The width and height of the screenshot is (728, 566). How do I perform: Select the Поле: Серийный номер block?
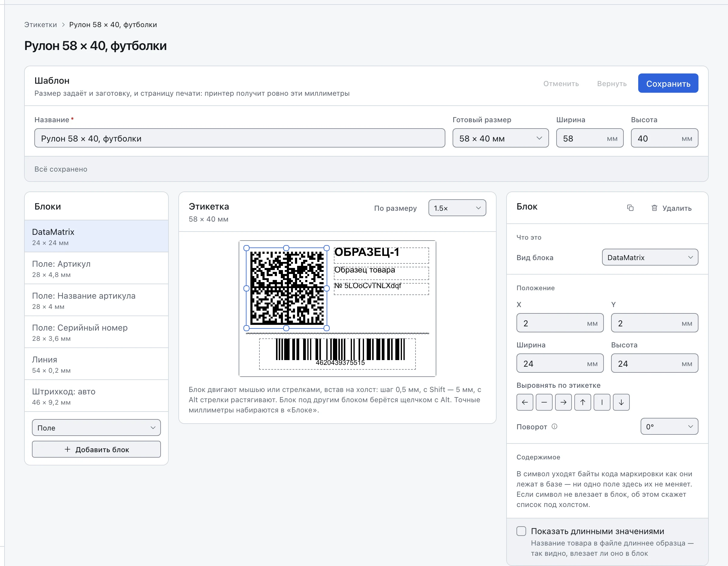click(x=96, y=332)
